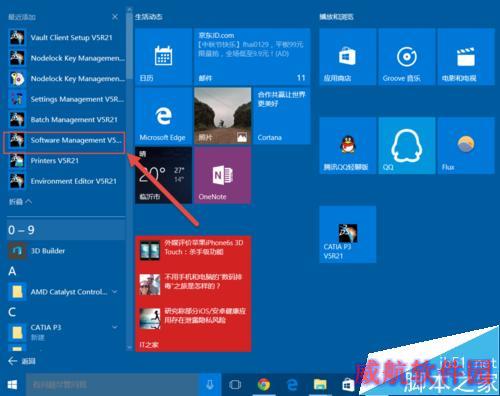The height and width of the screenshot is (396, 500).
Task: Launch the QQ penguin outline tile
Action: click(407, 145)
